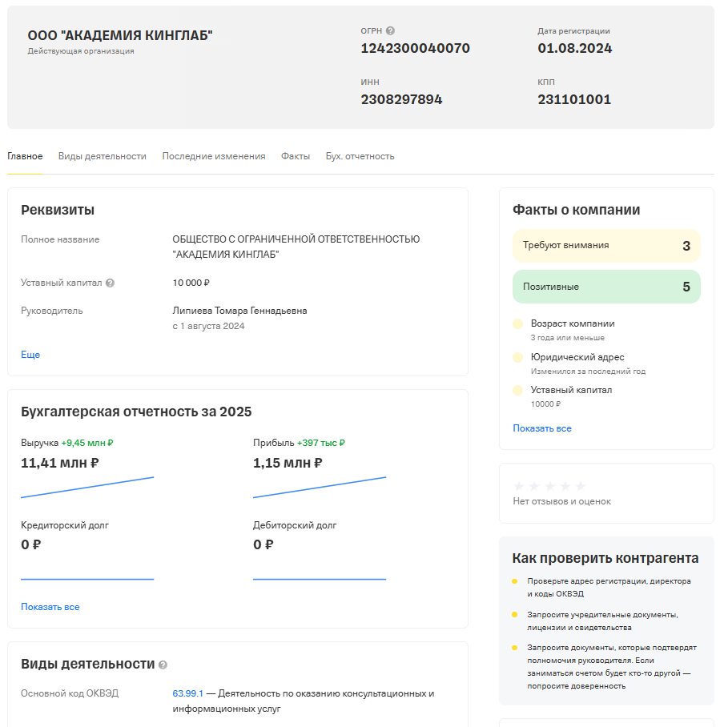728x727 pixels.
Task: Open OKVED code 63.99.1 link
Action: (x=188, y=693)
